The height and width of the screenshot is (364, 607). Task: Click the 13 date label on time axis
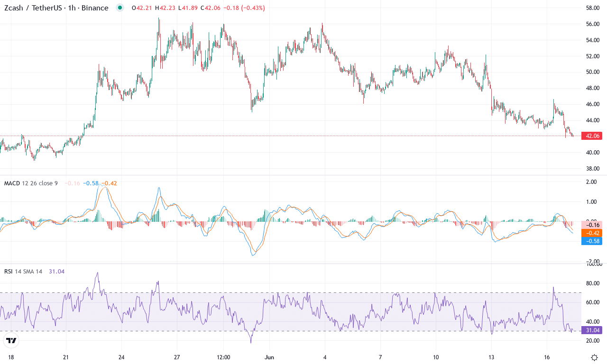(491, 357)
